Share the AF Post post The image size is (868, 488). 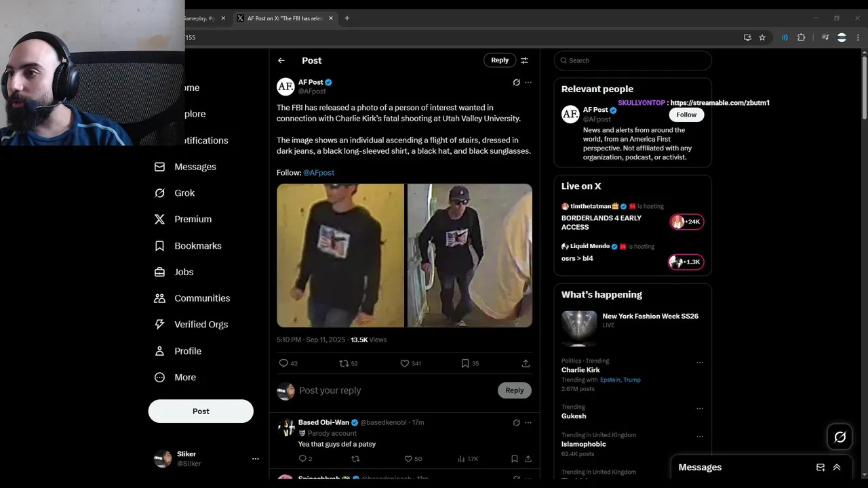526,363
